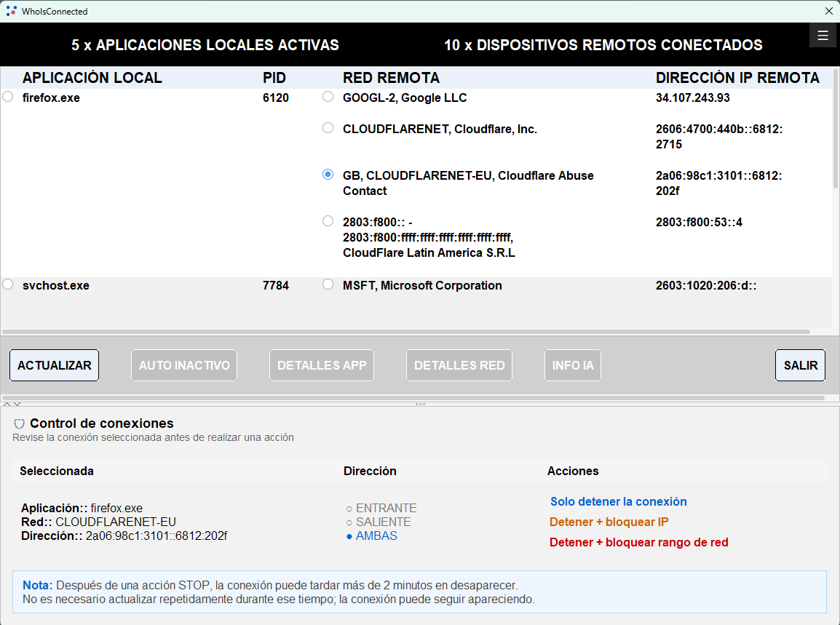
Task: Click IP address 2a06:98c1:3101::6812:202f in list
Action: tap(719, 183)
